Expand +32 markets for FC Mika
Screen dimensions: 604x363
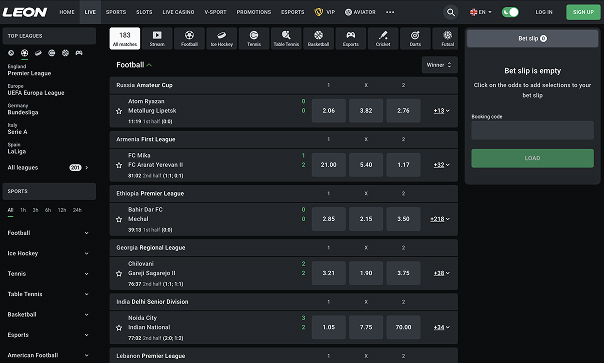coord(441,165)
